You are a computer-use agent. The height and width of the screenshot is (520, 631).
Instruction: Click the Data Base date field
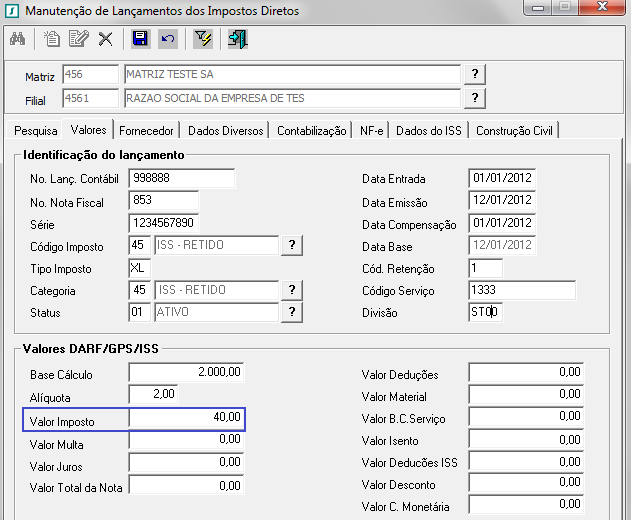[x=502, y=245]
